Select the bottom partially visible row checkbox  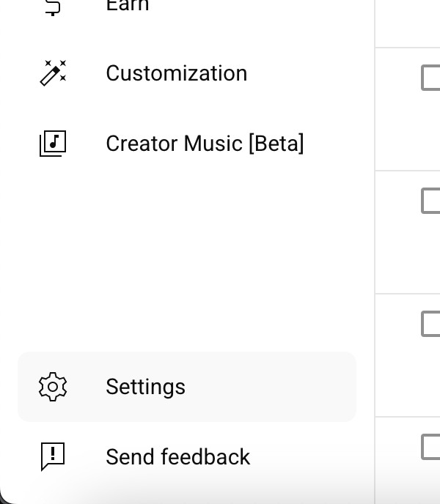(431, 447)
